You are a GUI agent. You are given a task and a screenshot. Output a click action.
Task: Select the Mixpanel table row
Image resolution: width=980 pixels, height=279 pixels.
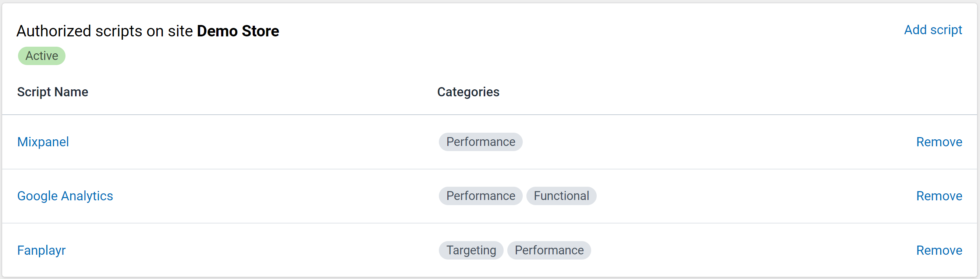490,142
